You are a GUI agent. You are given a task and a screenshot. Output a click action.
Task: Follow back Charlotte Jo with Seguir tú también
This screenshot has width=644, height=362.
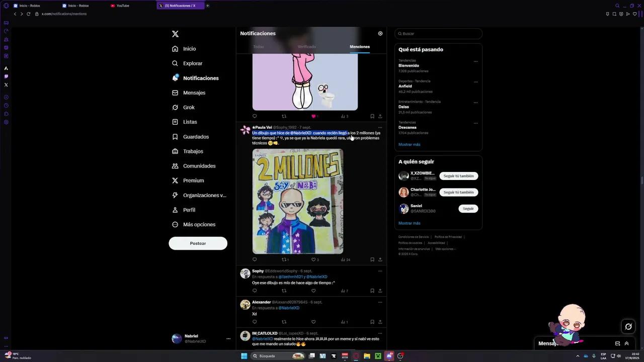click(458, 192)
